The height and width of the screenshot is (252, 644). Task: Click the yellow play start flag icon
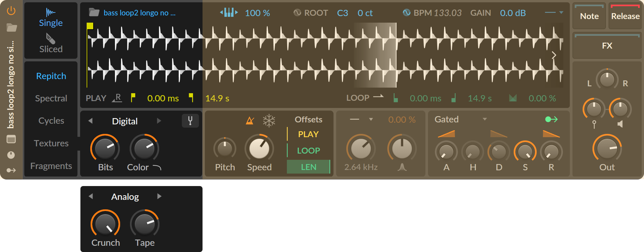coord(133,98)
